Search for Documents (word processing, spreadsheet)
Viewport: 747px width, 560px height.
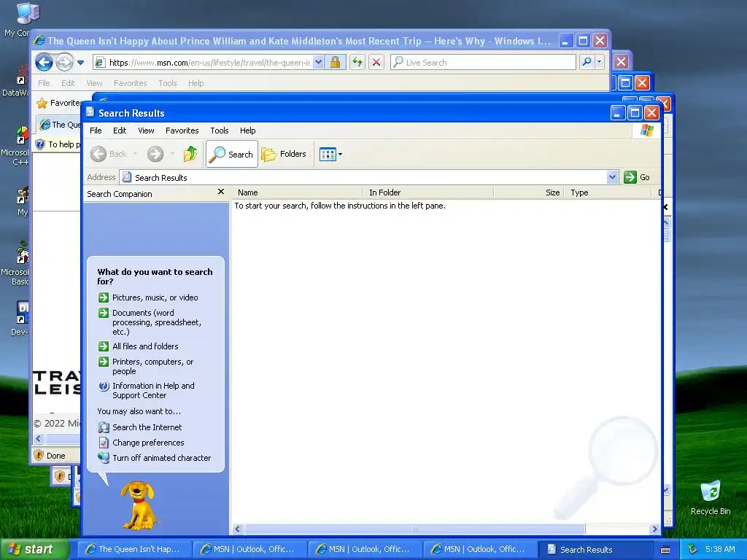(157, 322)
